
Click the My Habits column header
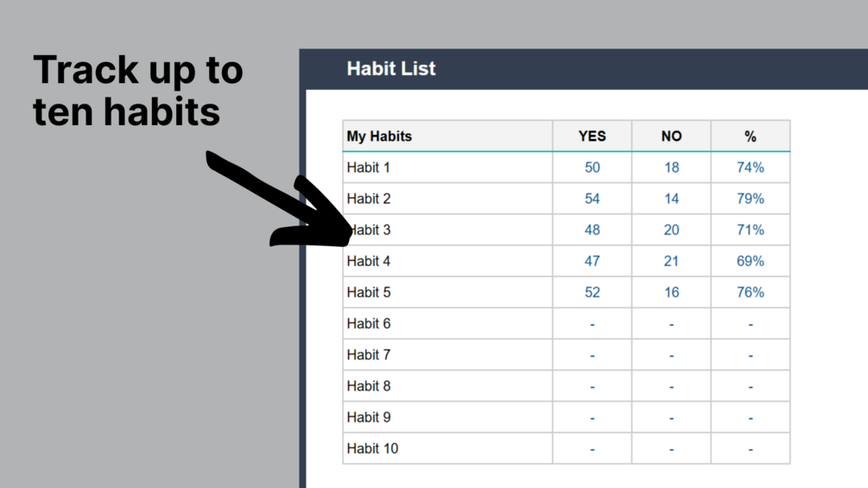[447, 136]
